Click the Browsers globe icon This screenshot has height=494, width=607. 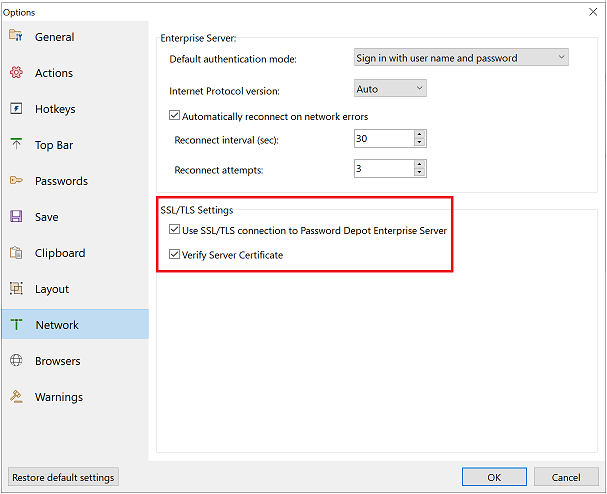[16, 360]
